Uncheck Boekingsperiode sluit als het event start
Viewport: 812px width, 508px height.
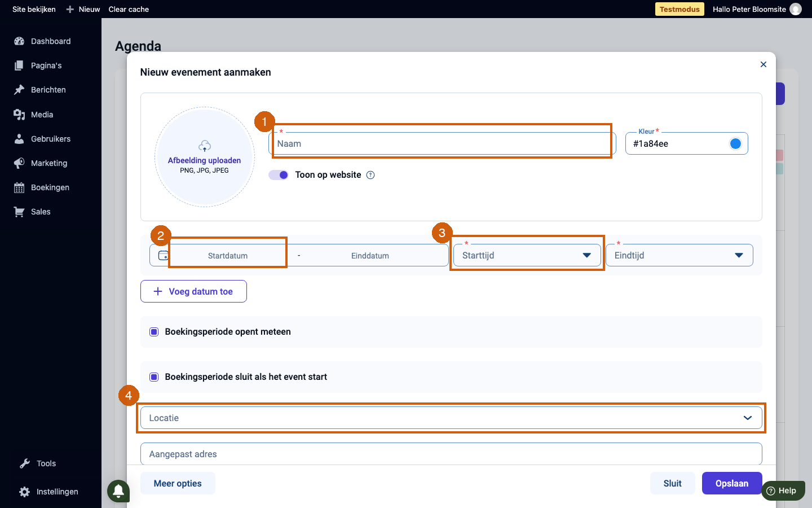click(154, 377)
